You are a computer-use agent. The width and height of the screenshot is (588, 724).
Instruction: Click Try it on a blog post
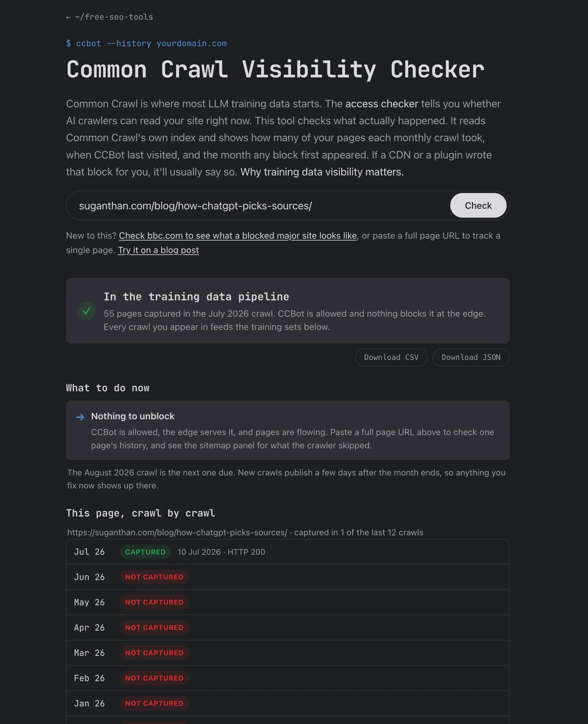point(158,250)
